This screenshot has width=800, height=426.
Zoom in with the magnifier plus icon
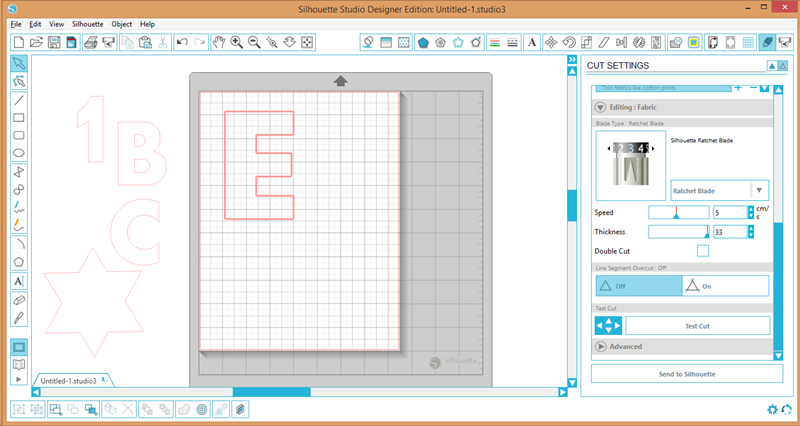point(236,42)
